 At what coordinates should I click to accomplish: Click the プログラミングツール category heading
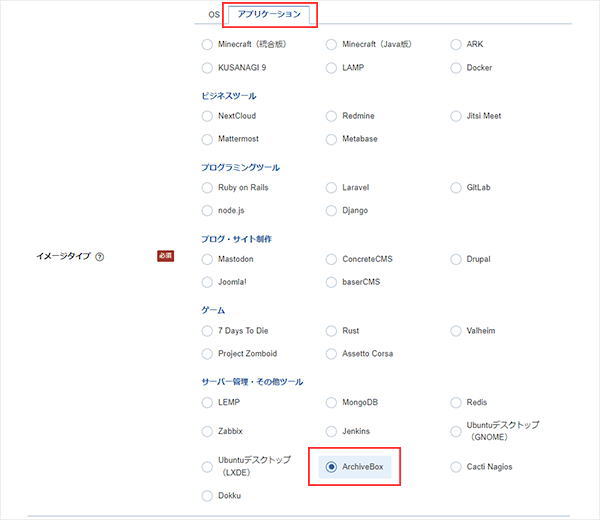point(241,167)
